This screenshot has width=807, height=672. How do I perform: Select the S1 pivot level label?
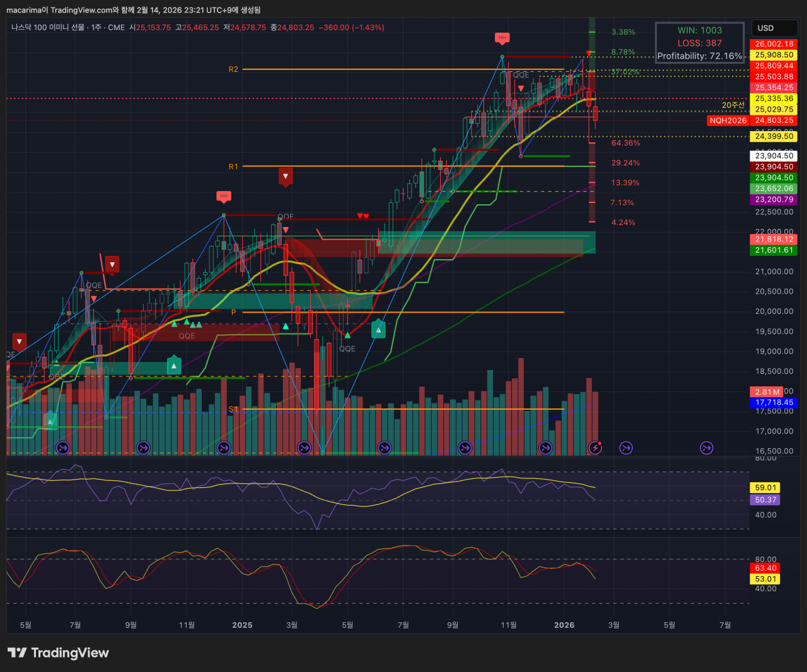point(233,409)
